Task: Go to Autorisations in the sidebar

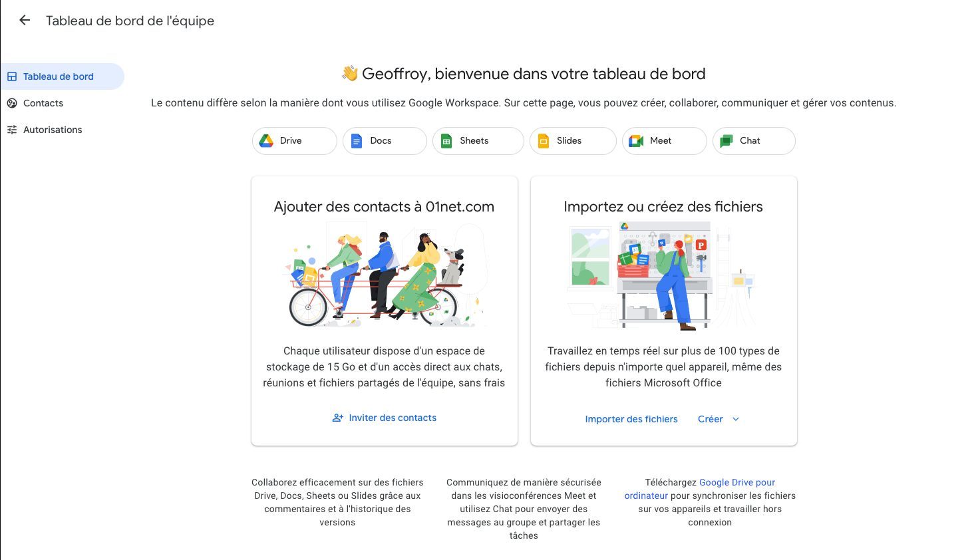Action: click(x=53, y=130)
